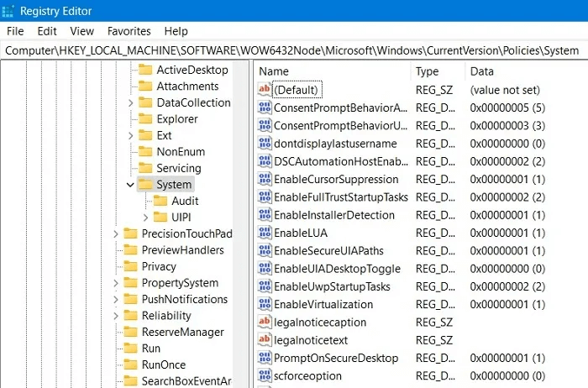
Task: Click the Run folder icon
Action: [130, 349]
